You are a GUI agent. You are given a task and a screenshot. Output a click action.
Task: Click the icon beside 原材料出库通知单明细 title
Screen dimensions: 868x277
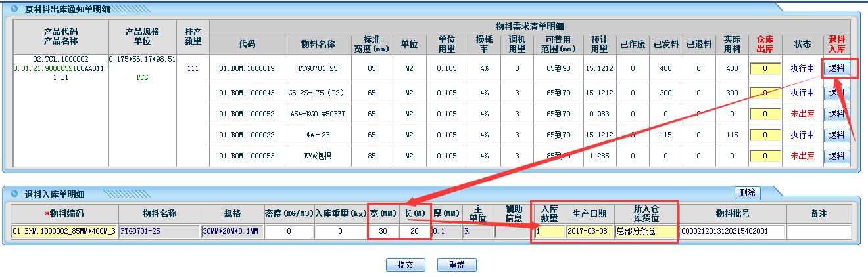[14, 9]
